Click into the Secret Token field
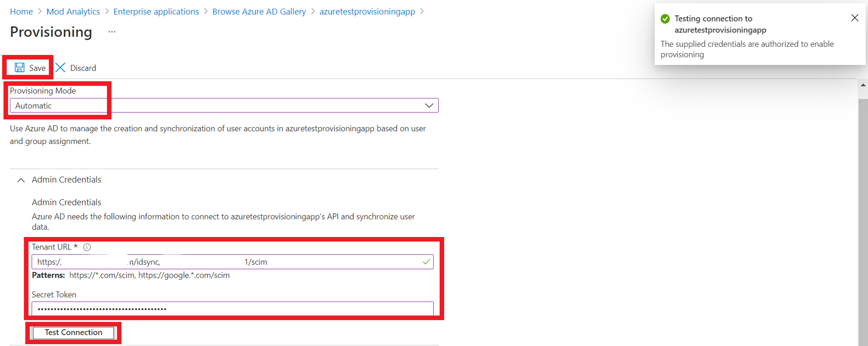The width and height of the screenshot is (868, 346). pyautogui.click(x=233, y=309)
